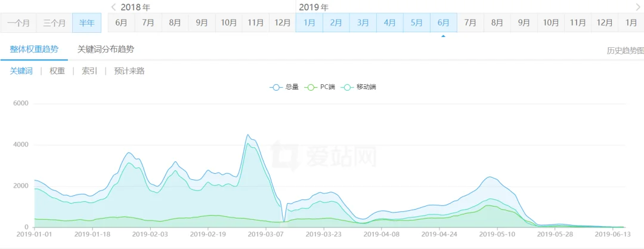This screenshot has height=249, width=644.
Task: Click the 4000 y-axis value
Action: point(21,145)
